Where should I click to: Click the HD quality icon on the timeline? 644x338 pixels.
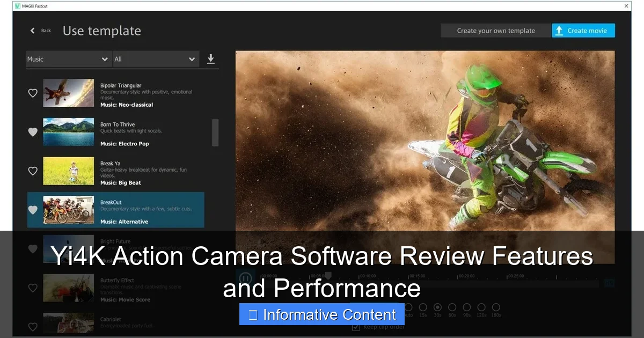coord(608,283)
